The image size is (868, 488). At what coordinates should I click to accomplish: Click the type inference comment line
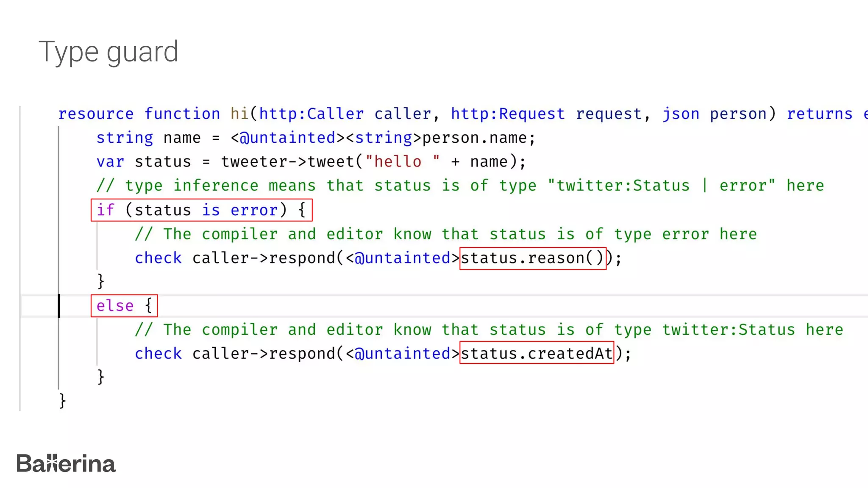460,186
